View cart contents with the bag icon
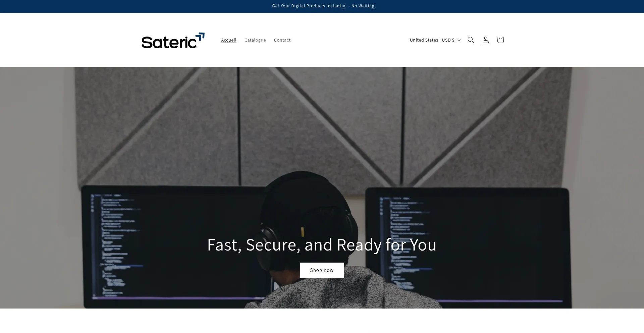The image size is (644, 333). click(x=500, y=40)
